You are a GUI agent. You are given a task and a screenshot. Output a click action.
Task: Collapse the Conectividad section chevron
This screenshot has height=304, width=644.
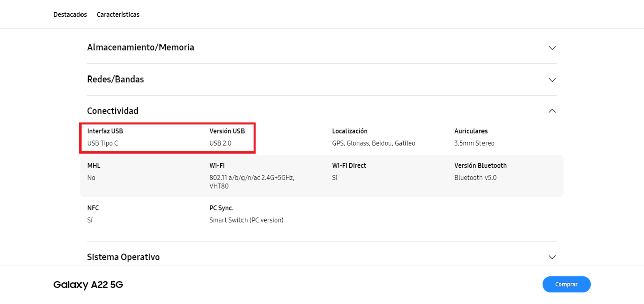tap(552, 111)
